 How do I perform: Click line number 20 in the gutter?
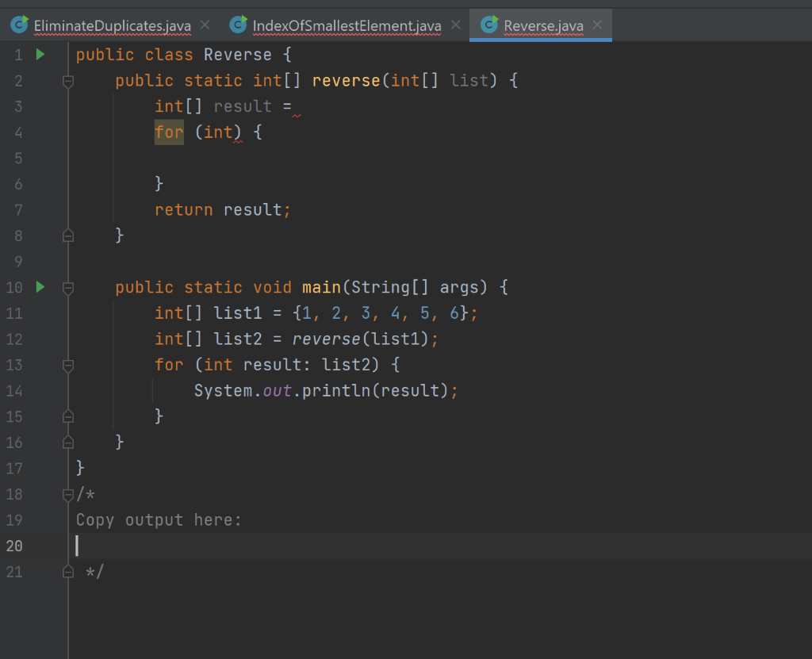[x=14, y=546]
